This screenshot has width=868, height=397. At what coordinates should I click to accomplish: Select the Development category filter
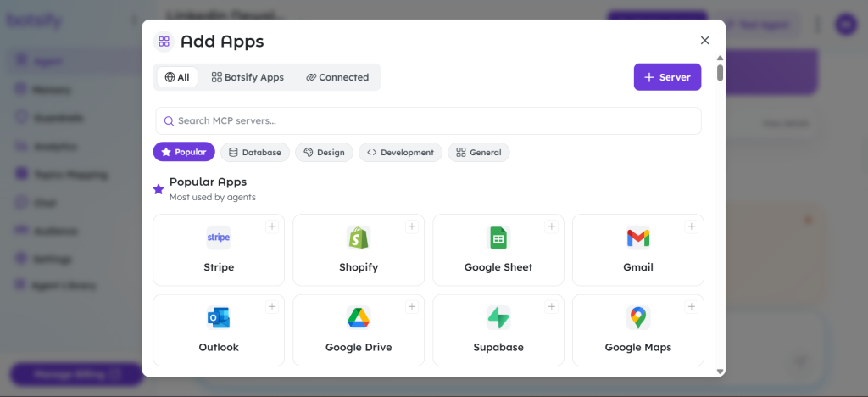pos(400,152)
